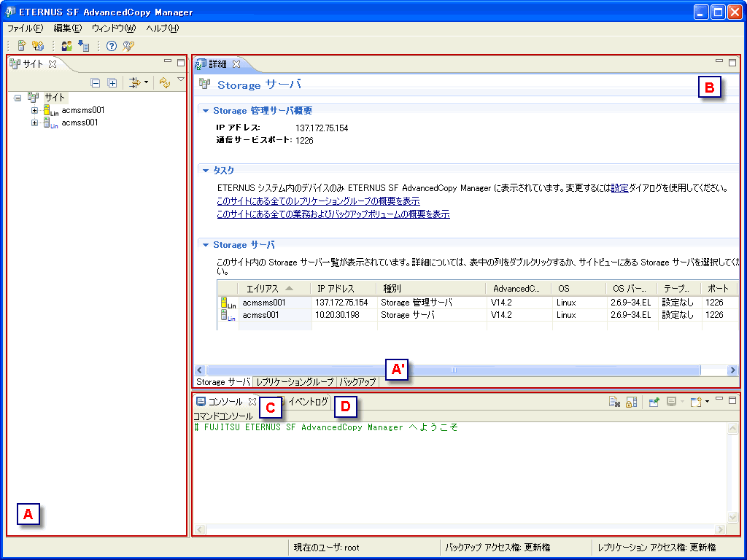This screenshot has width=747, height=560.
Task: Open the ファイル(F) menu
Action: (x=26, y=28)
